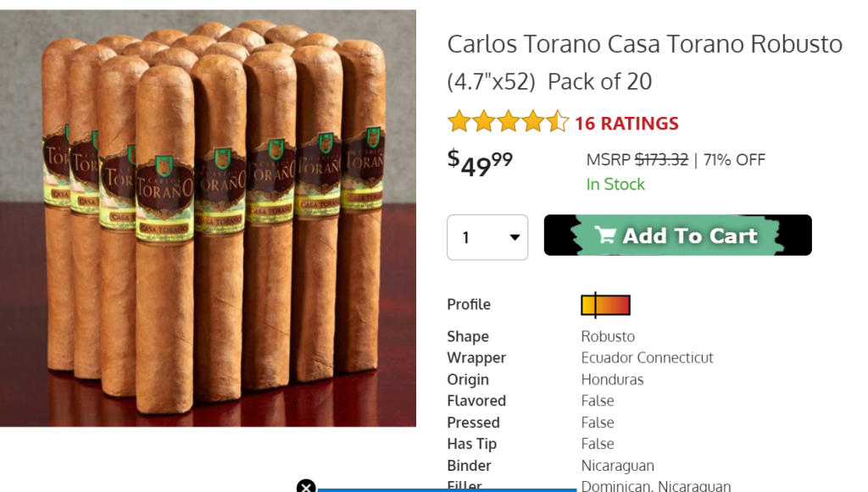868x492 pixels.
Task: Click the strength profile gradient bar
Action: (x=605, y=305)
